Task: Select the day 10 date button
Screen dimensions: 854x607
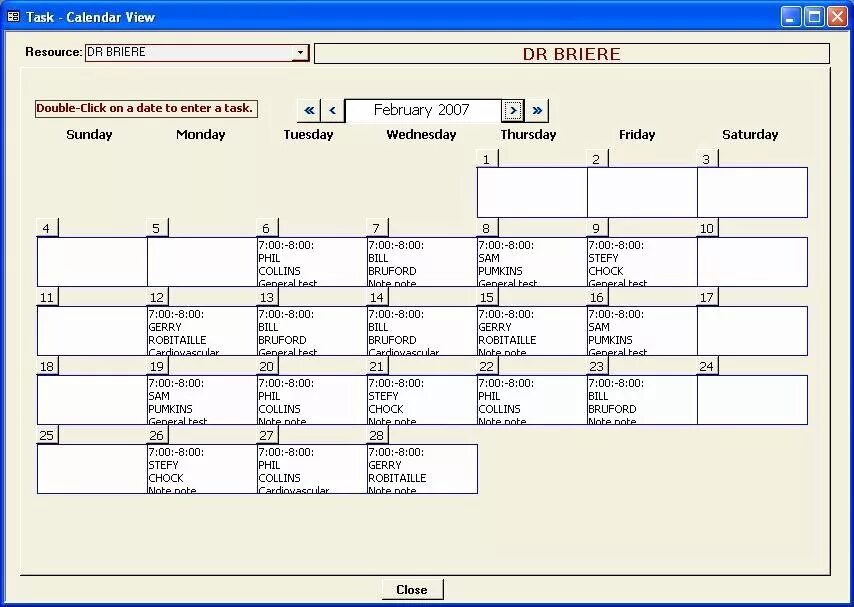Action: [x=707, y=228]
